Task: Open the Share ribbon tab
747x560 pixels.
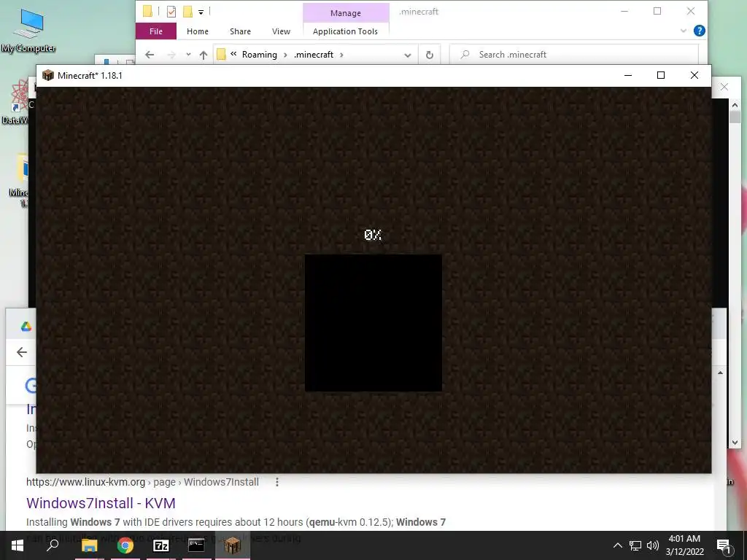Action: pos(240,31)
